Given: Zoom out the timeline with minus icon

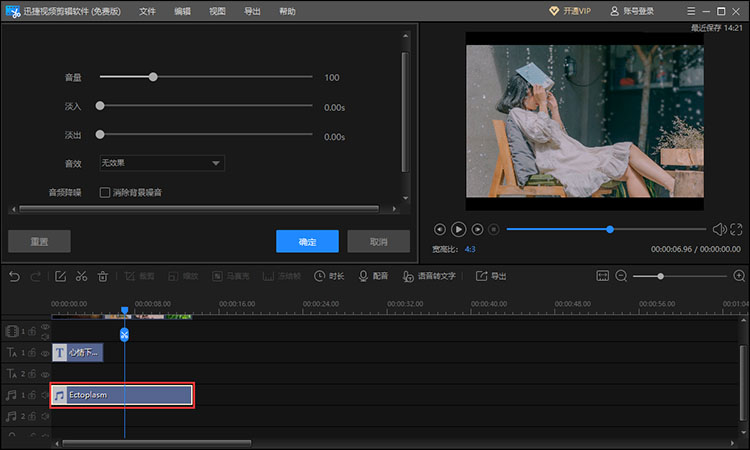Looking at the screenshot, I should click(x=621, y=276).
